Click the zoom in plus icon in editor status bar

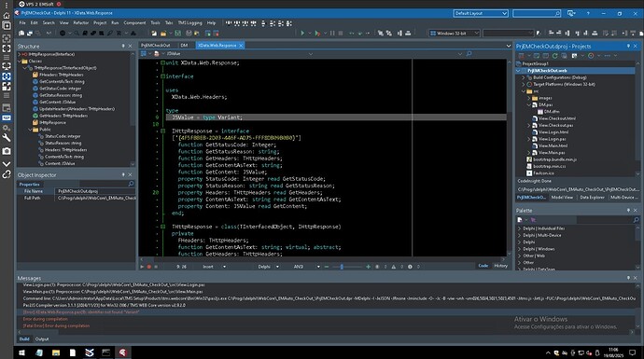click(368, 267)
